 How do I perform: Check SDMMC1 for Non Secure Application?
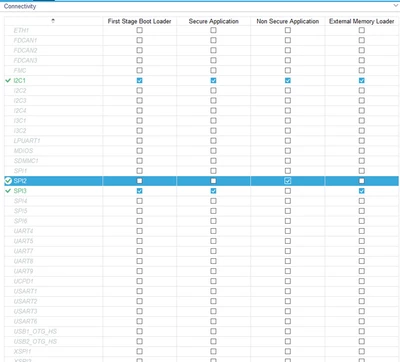288,161
